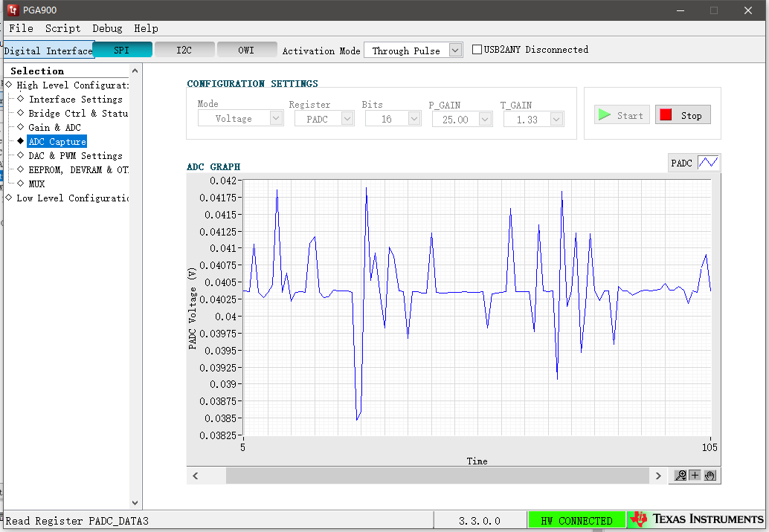Screen dimensions: 769x532
Task: Select EEPROM, DEVRAM & OTP tree item
Action: [79, 169]
